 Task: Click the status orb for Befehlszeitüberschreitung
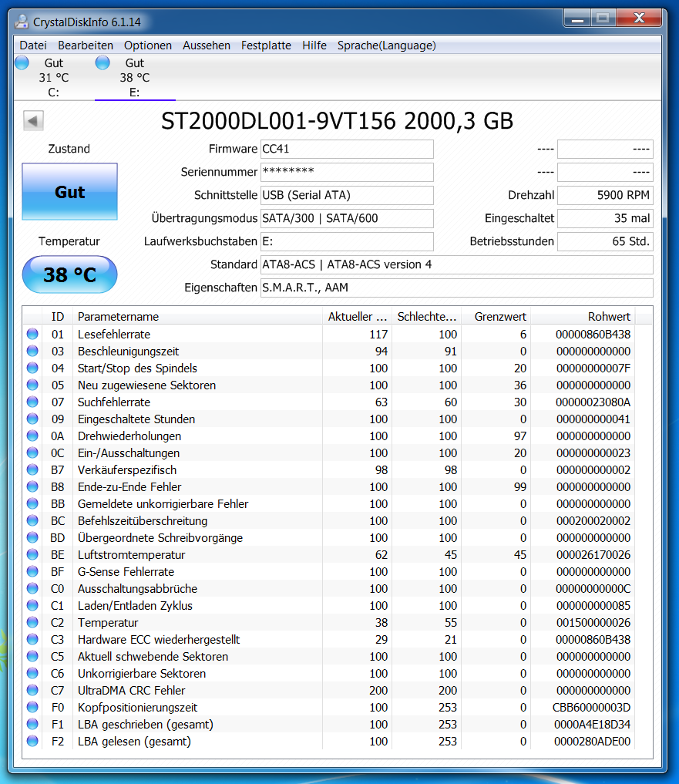pyautogui.click(x=32, y=521)
